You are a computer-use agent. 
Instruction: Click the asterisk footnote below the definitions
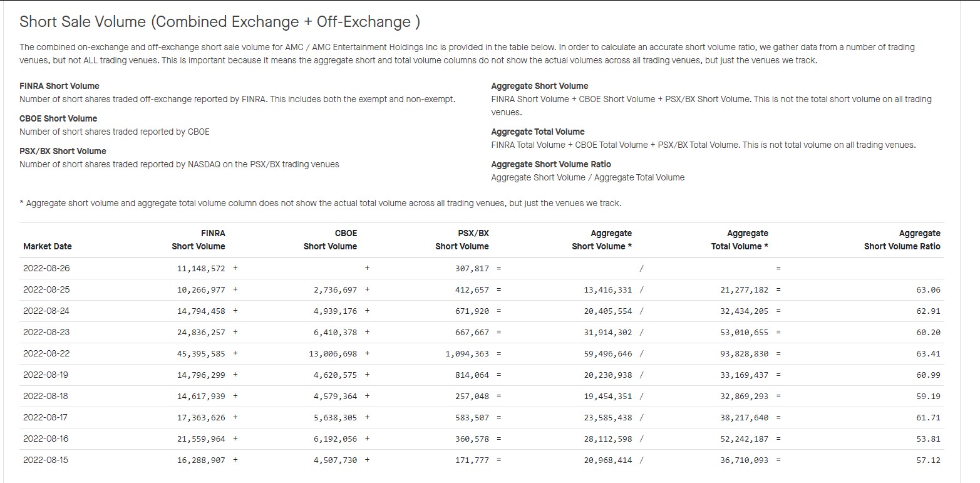click(321, 203)
